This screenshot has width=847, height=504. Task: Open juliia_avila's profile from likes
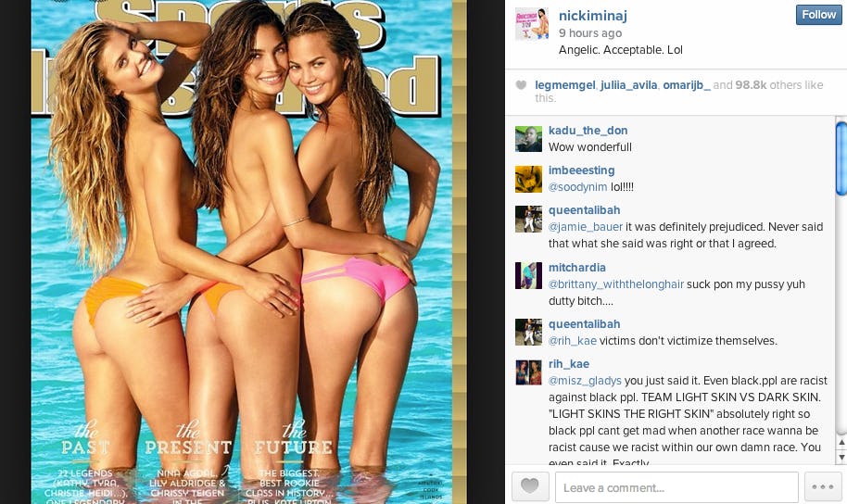[629, 85]
